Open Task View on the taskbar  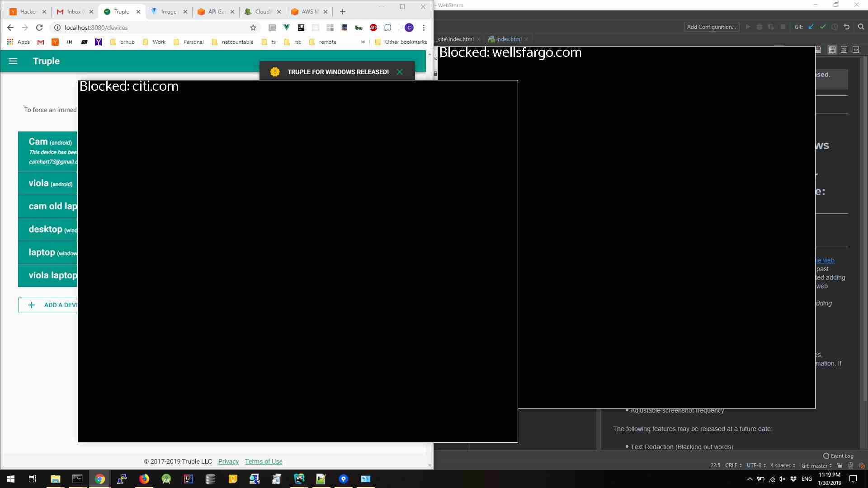[33, 479]
